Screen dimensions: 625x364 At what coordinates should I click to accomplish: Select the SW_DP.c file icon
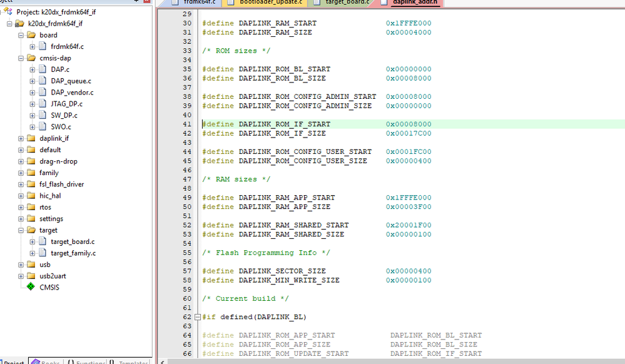(x=43, y=115)
